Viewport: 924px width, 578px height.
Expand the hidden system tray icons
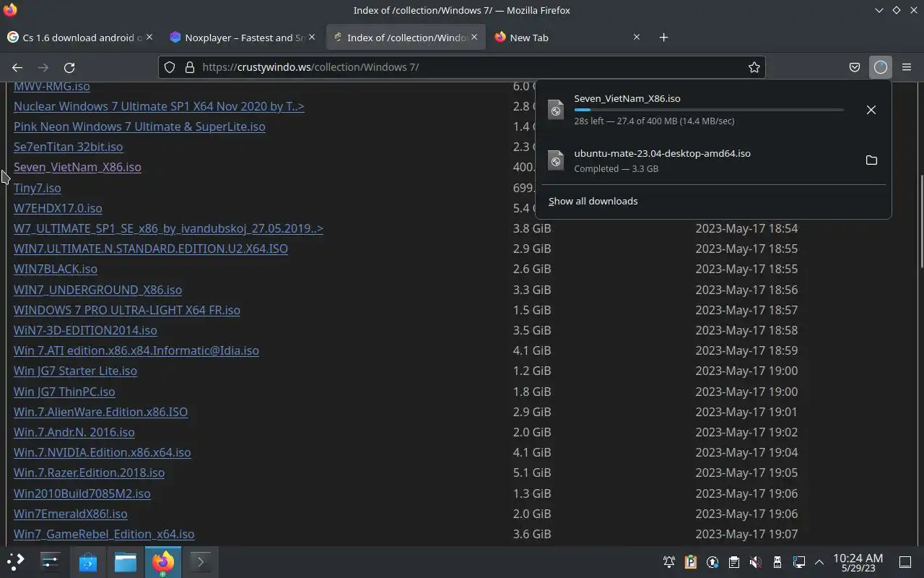pyautogui.click(x=819, y=562)
